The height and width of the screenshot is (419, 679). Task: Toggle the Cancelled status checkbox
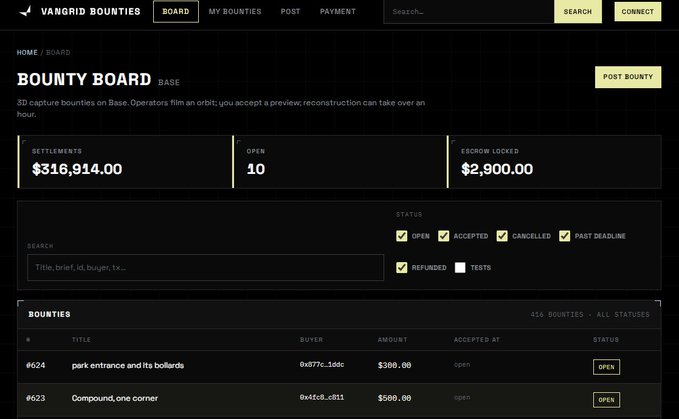pos(502,236)
